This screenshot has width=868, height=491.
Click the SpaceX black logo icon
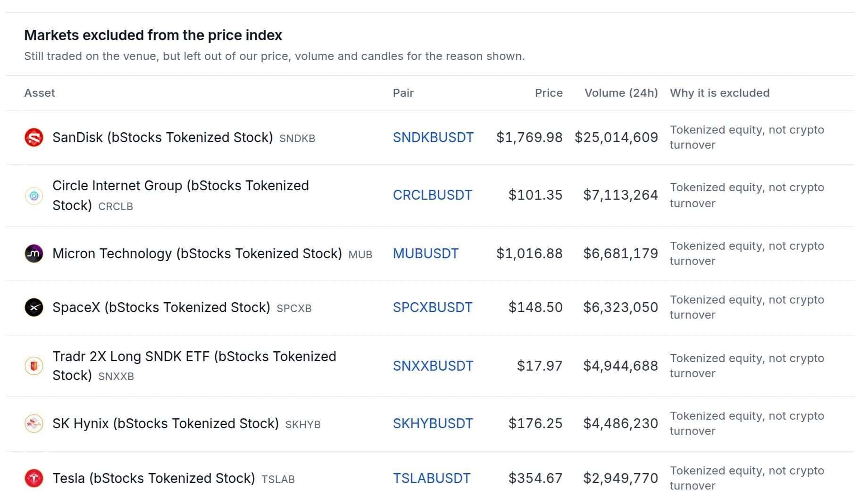pos(34,307)
